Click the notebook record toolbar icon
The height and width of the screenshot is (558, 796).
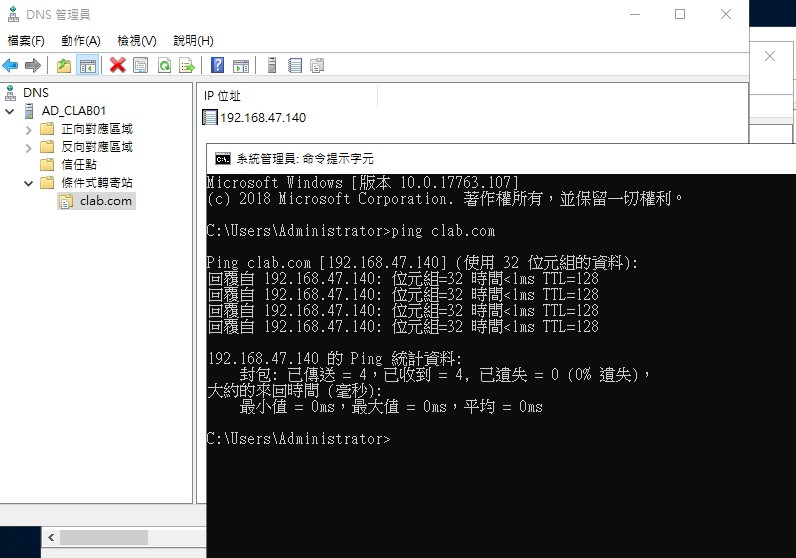(x=295, y=65)
